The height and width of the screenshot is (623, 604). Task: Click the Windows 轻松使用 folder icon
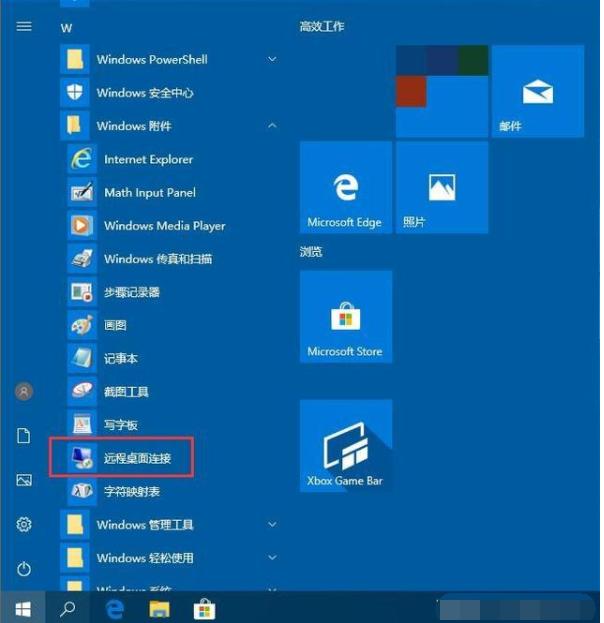point(75,558)
